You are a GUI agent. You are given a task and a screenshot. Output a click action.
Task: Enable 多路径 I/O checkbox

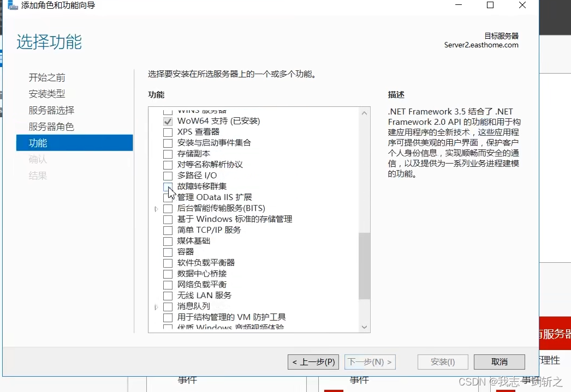coord(168,176)
